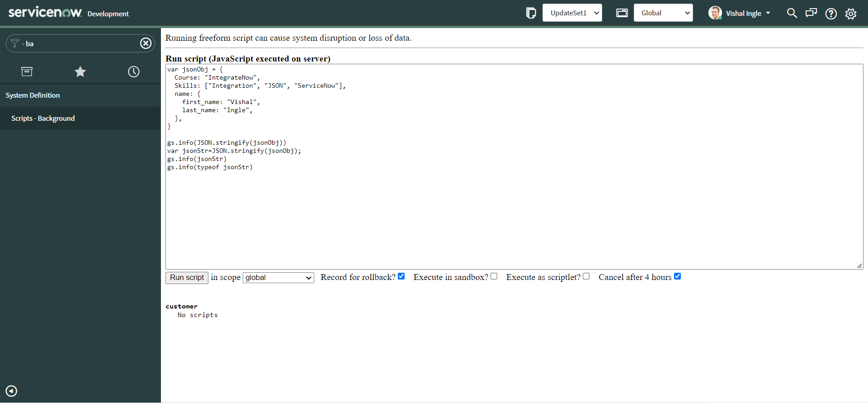
Task: Open the UpdateSet1 dropdown
Action: click(x=572, y=13)
